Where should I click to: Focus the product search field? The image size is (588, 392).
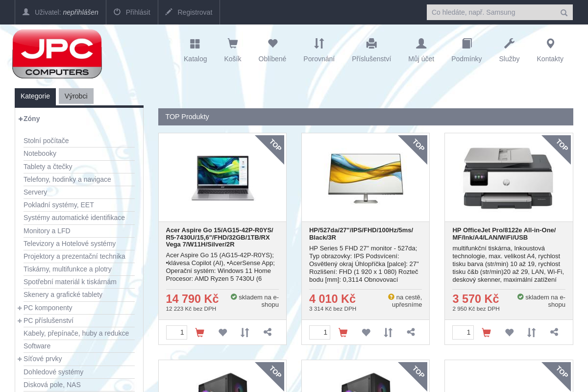(493, 12)
